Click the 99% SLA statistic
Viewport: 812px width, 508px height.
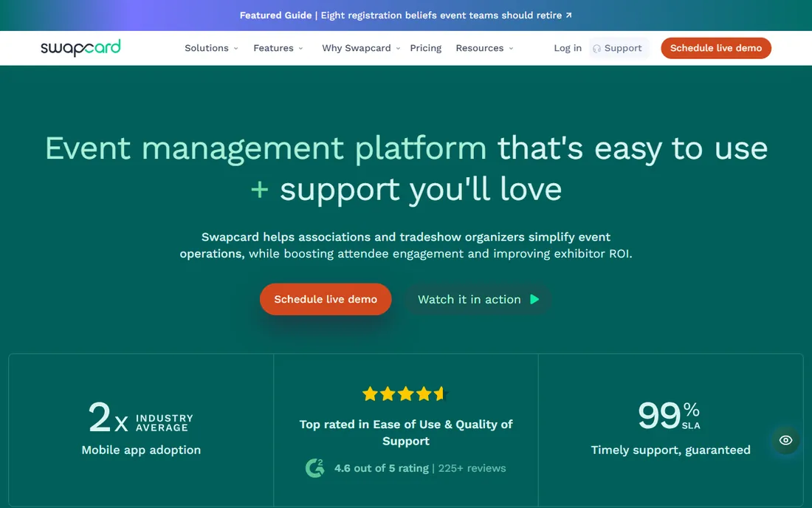669,415
